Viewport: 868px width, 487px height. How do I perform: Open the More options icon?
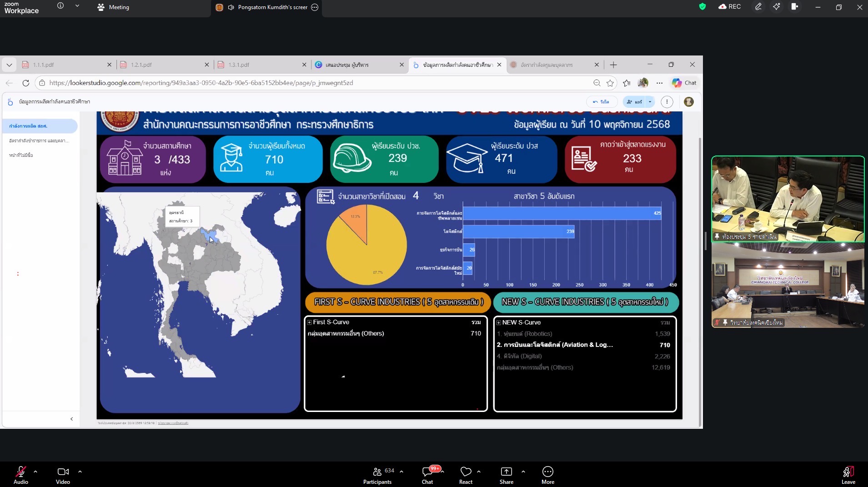(x=547, y=472)
